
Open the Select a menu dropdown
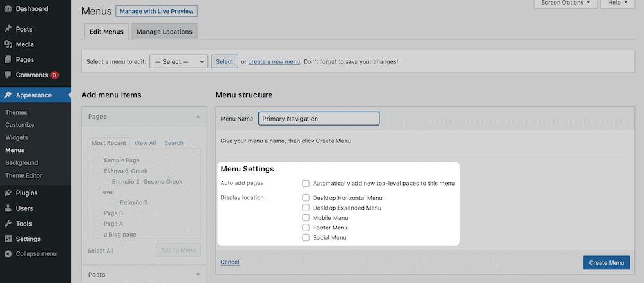coord(178,61)
